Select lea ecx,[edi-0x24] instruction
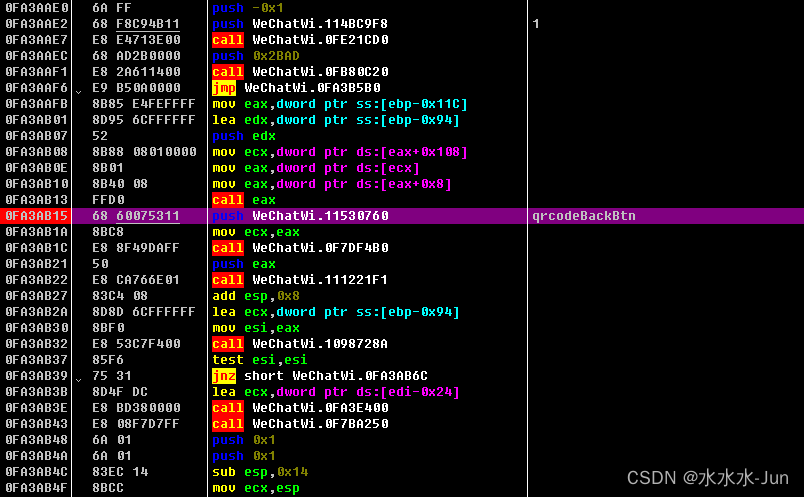Viewport: 804px width, 497px height. click(x=336, y=392)
